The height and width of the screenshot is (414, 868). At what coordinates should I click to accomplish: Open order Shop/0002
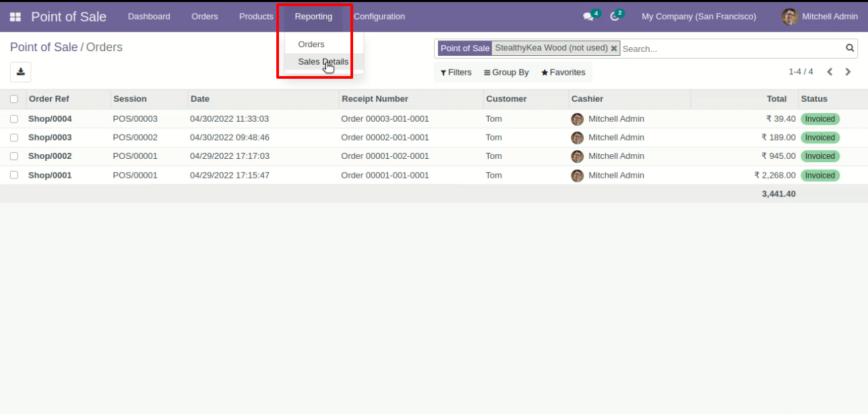(x=50, y=156)
